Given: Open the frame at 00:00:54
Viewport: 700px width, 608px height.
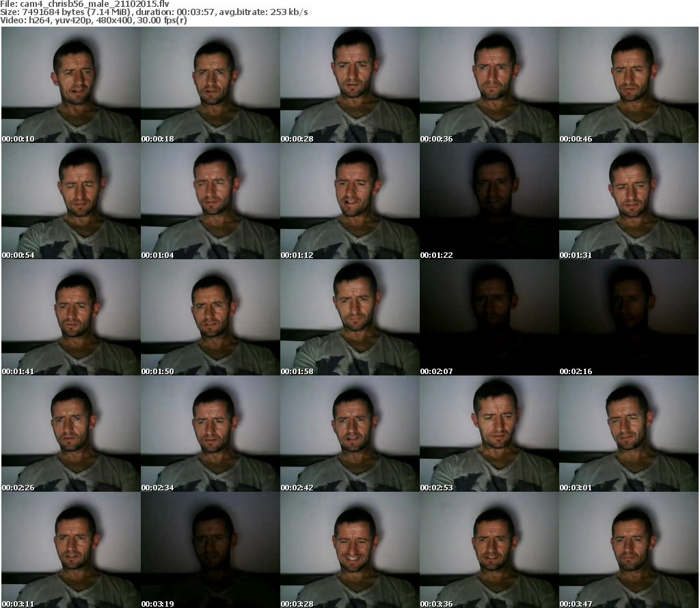Looking at the screenshot, I should pyautogui.click(x=71, y=201).
